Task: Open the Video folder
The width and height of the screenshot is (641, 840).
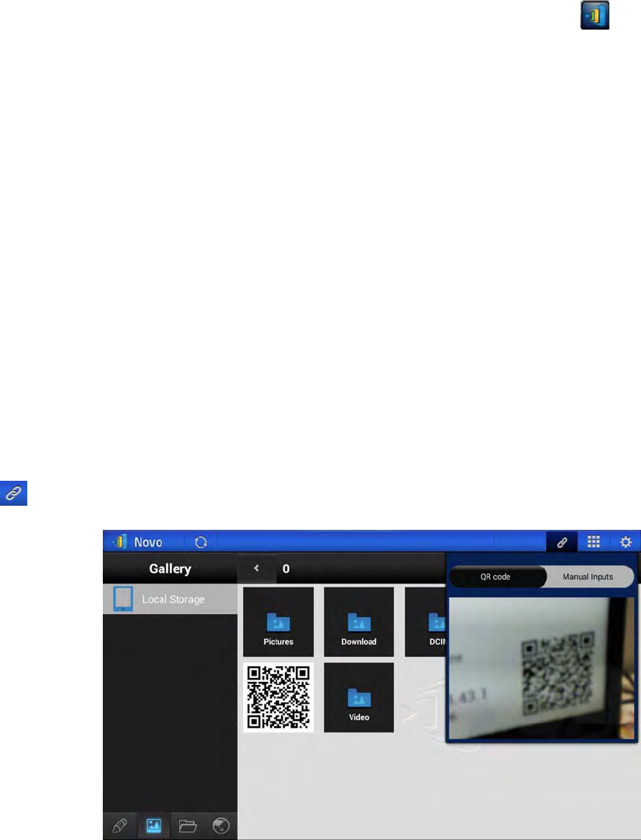Action: pos(359,697)
